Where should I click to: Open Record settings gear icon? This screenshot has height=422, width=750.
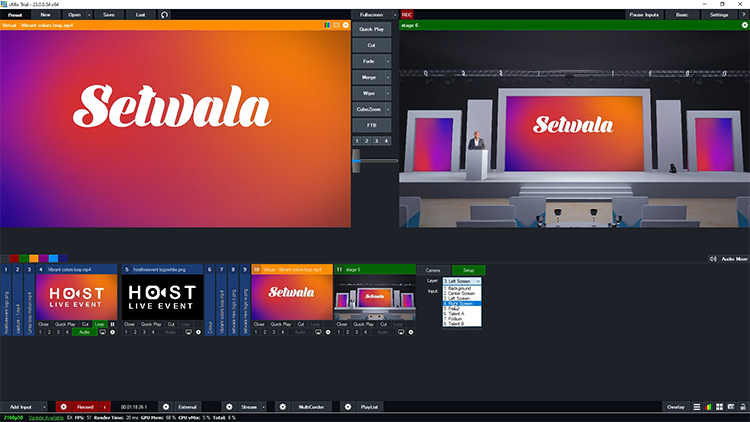(x=63, y=407)
